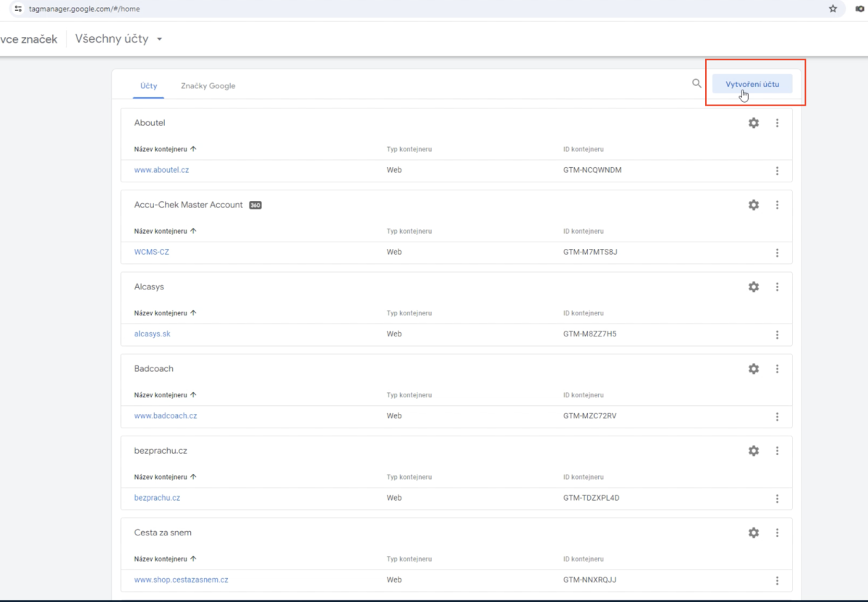The width and height of the screenshot is (868, 602).
Task: Open the www.shop.cestazasnem.cz container link
Action: click(x=182, y=580)
